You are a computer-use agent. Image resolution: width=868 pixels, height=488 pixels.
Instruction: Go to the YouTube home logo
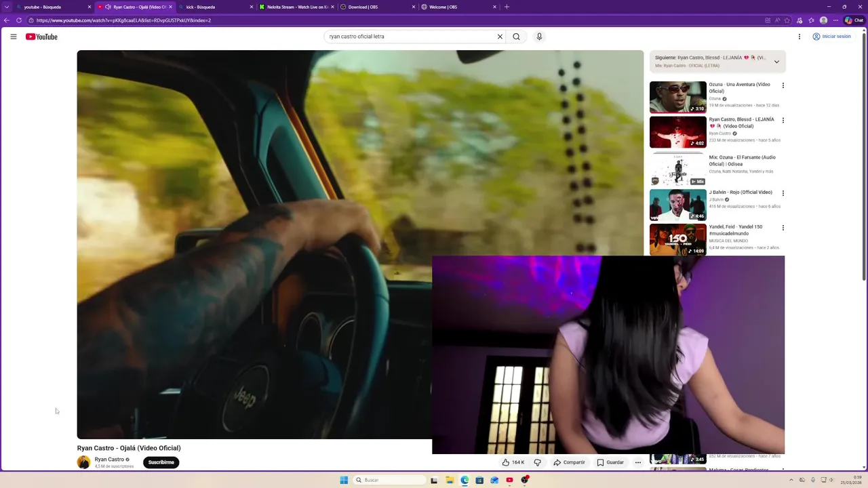pos(41,37)
